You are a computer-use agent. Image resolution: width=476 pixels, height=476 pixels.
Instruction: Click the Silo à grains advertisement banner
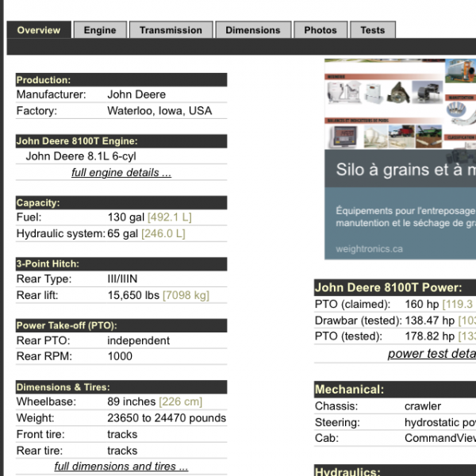coord(400,159)
